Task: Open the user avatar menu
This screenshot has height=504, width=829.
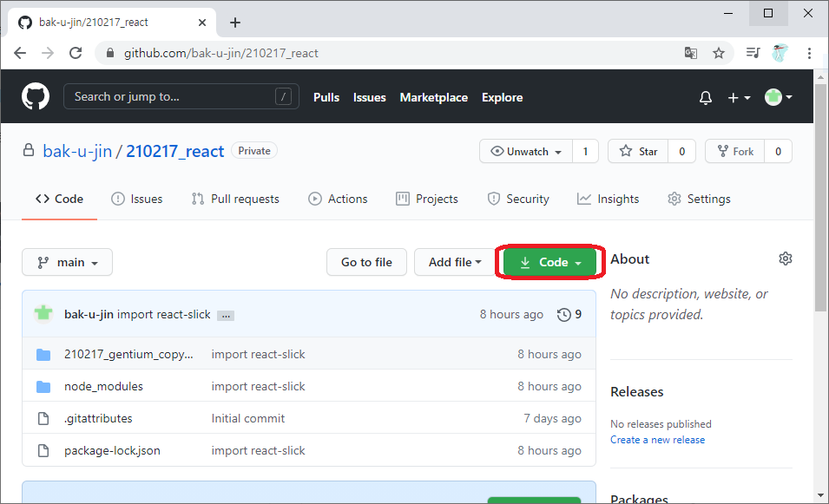Action: pyautogui.click(x=779, y=97)
